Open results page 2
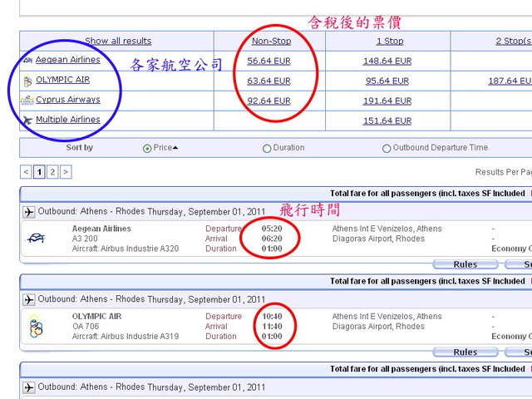This screenshot has width=532, height=399. click(52, 172)
